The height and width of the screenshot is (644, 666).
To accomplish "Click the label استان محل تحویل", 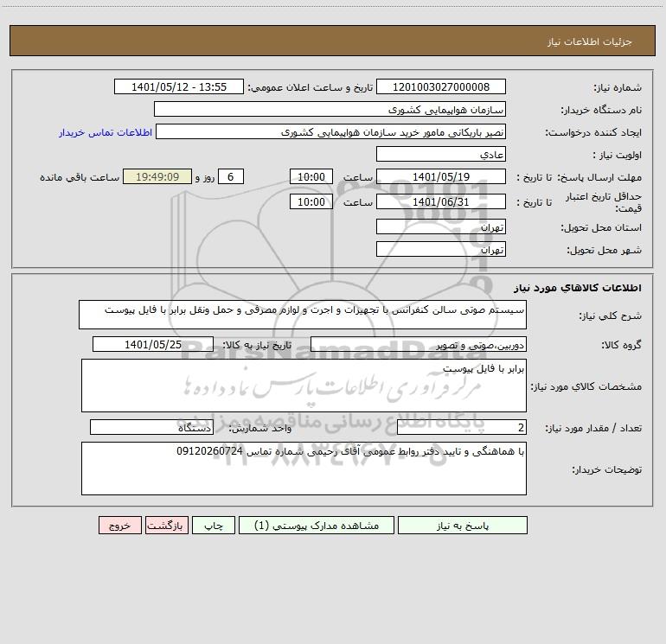I will coord(601,227).
